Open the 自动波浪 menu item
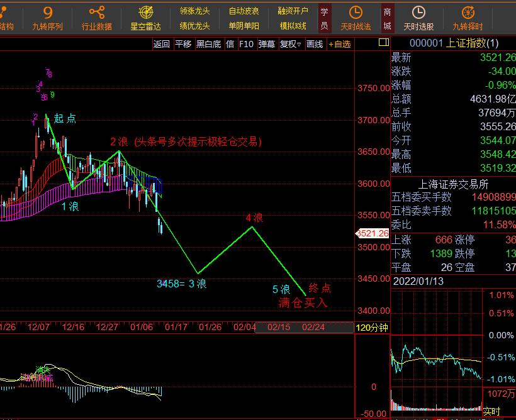Screen dimensions: 516x420 [x=244, y=11]
